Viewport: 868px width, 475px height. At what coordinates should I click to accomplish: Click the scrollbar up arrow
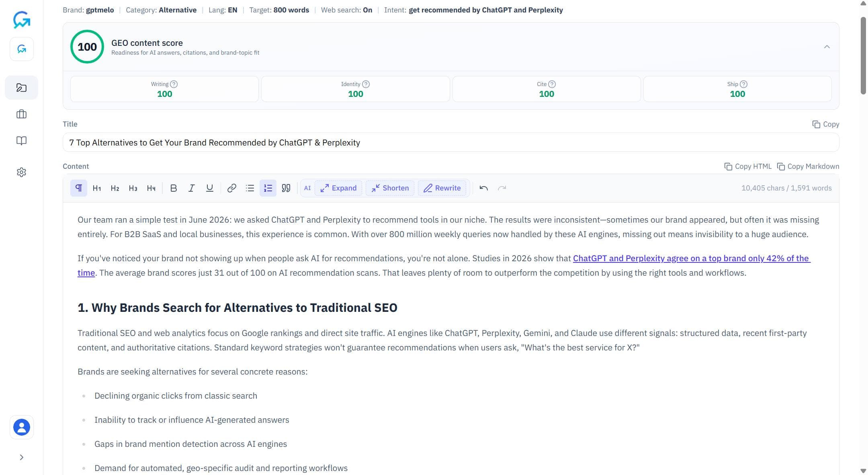[863, 4]
